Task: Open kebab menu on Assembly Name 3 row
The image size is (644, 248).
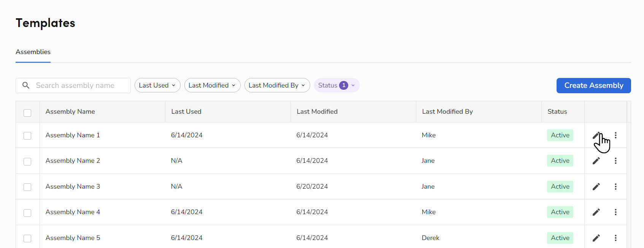Action: coord(615,186)
